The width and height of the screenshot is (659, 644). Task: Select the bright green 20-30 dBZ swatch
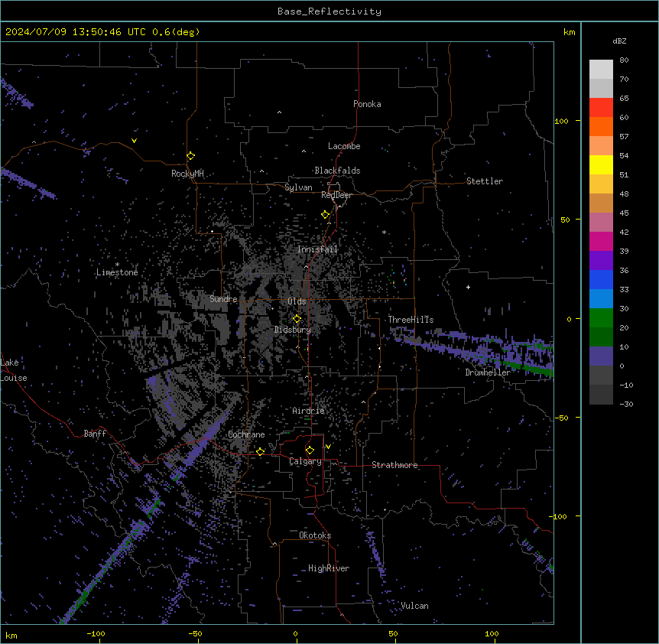pyautogui.click(x=601, y=318)
